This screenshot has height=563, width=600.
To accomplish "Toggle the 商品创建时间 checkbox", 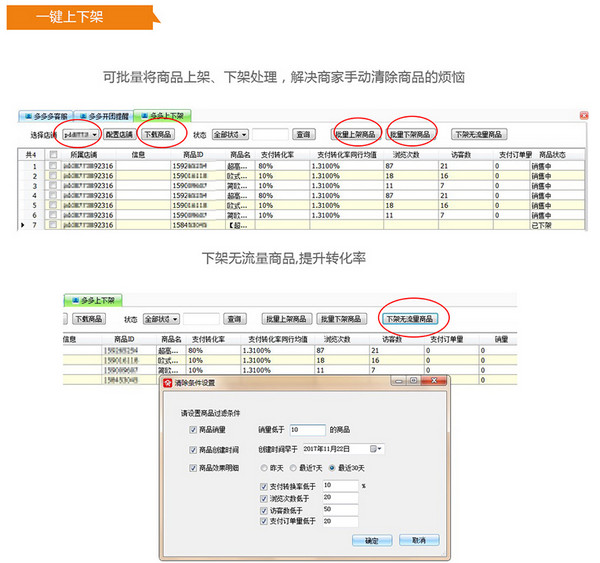I will 193,450.
